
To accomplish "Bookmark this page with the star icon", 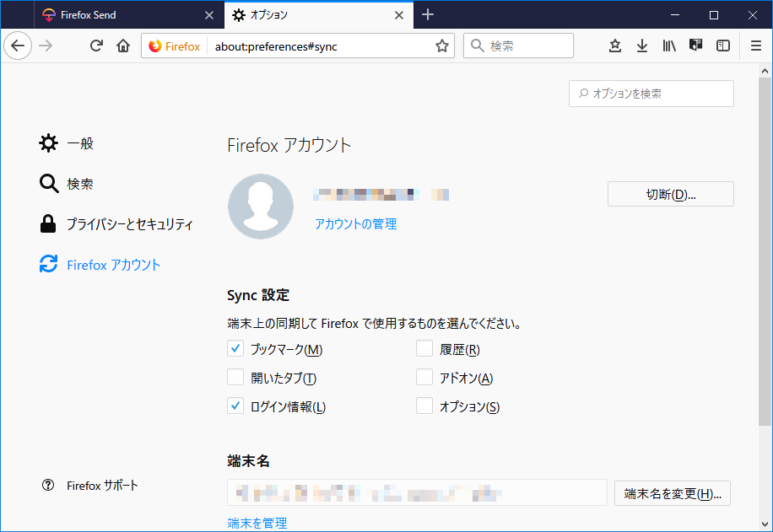I will click(x=441, y=46).
